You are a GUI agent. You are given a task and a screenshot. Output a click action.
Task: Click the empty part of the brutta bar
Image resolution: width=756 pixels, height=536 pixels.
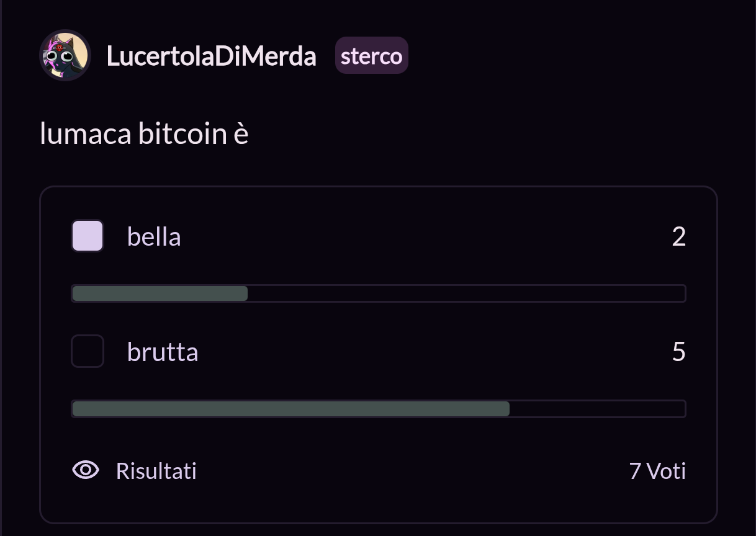(x=597, y=409)
